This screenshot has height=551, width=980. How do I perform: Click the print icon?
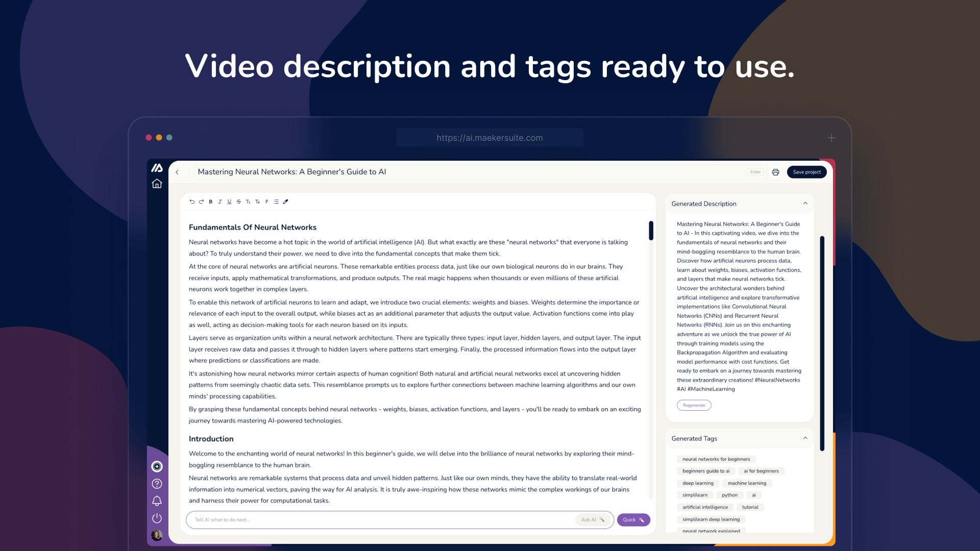pos(775,172)
